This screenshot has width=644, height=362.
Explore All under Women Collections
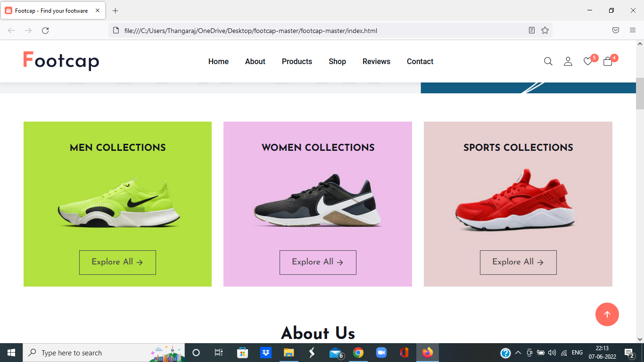coord(318,263)
